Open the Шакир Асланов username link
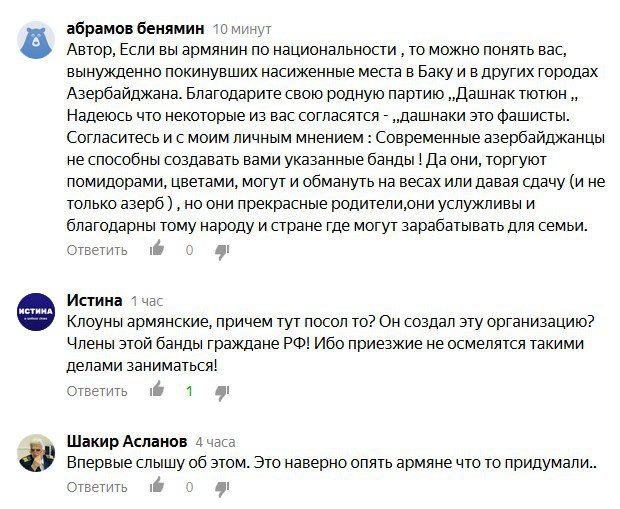The width and height of the screenshot is (620, 509). coord(126,440)
